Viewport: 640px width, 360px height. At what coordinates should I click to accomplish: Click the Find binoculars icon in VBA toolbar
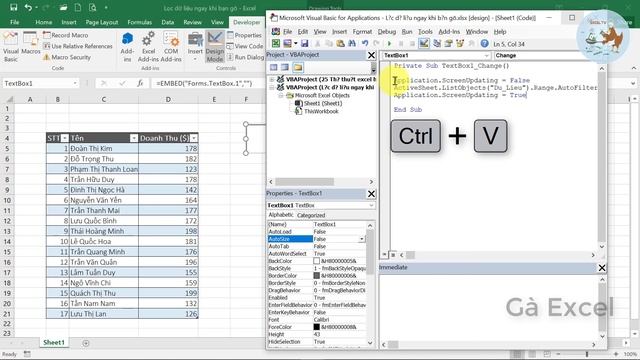(351, 43)
